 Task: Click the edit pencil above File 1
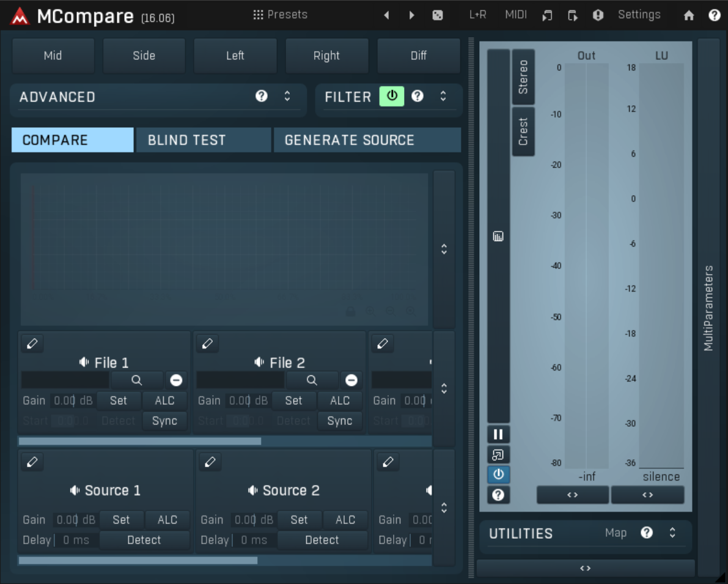coord(32,344)
